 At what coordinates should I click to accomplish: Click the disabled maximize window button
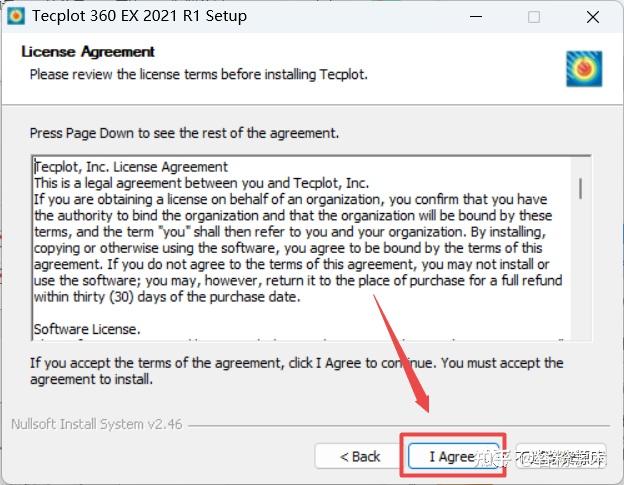[x=534, y=17]
